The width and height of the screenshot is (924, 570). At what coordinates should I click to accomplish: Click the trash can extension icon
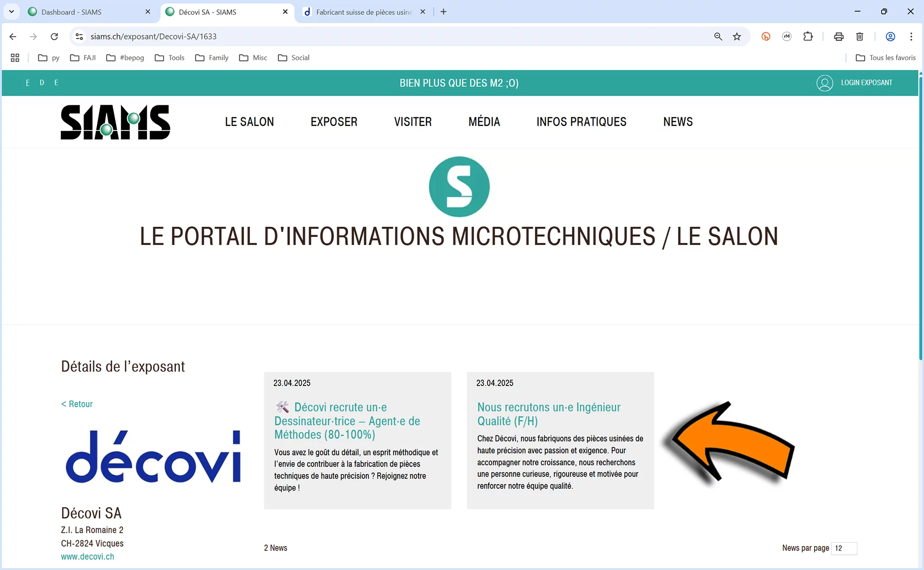coord(860,37)
